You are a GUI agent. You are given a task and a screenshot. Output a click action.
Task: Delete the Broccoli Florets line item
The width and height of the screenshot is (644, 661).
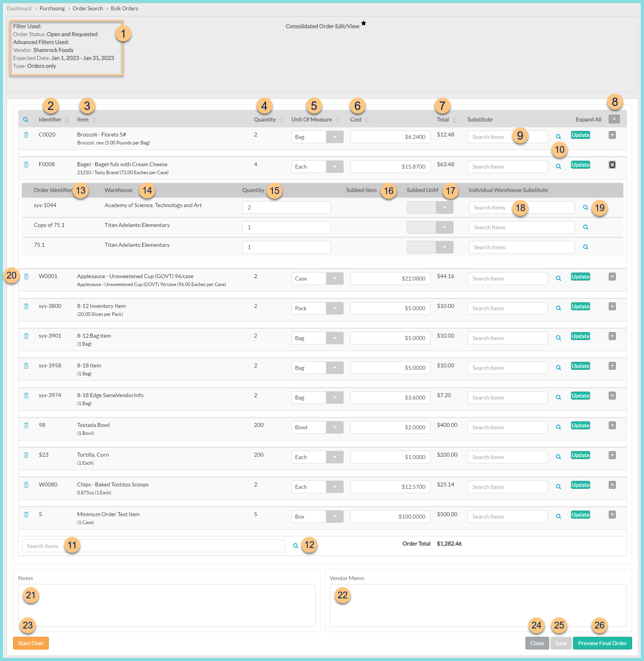26,135
